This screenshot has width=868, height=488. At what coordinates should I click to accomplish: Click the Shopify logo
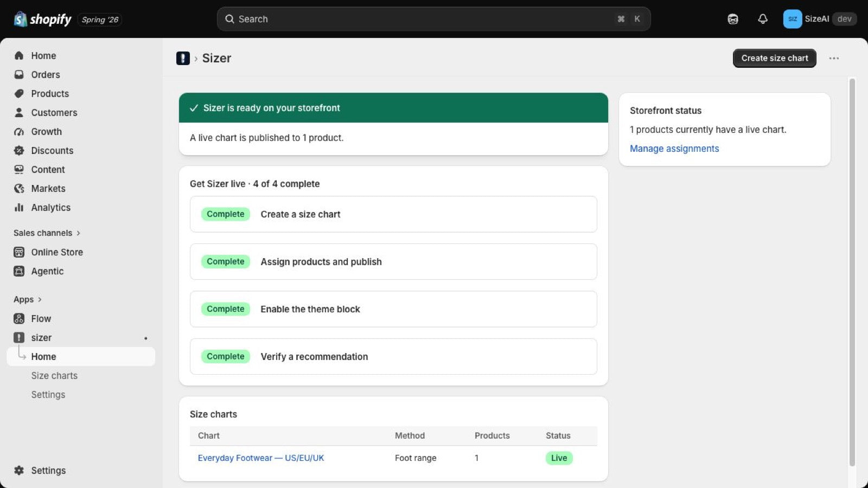pos(42,20)
